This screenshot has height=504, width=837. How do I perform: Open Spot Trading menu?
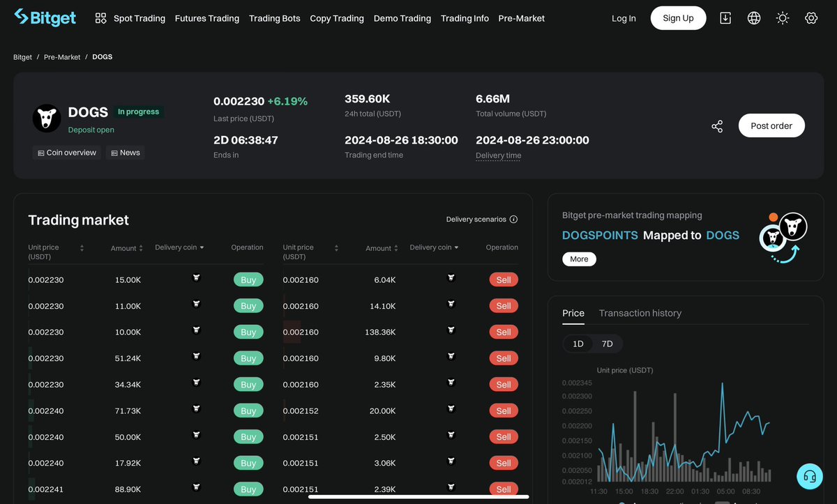pyautogui.click(x=139, y=18)
